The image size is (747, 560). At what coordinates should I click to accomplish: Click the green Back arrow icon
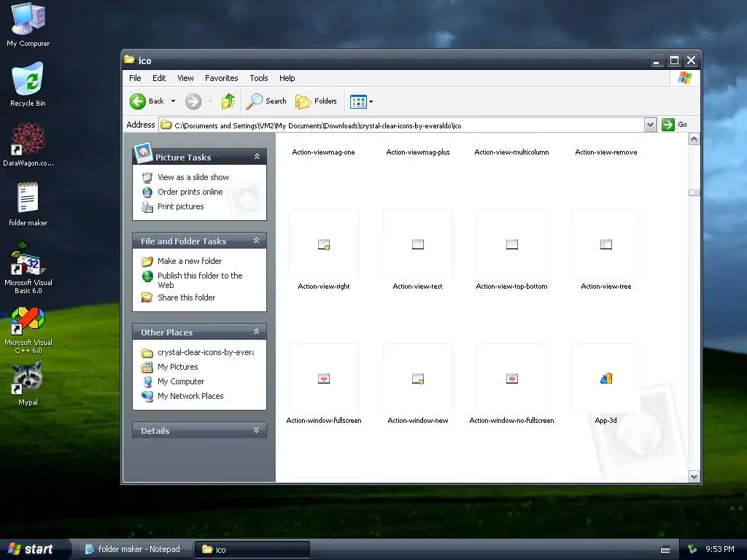click(x=138, y=101)
